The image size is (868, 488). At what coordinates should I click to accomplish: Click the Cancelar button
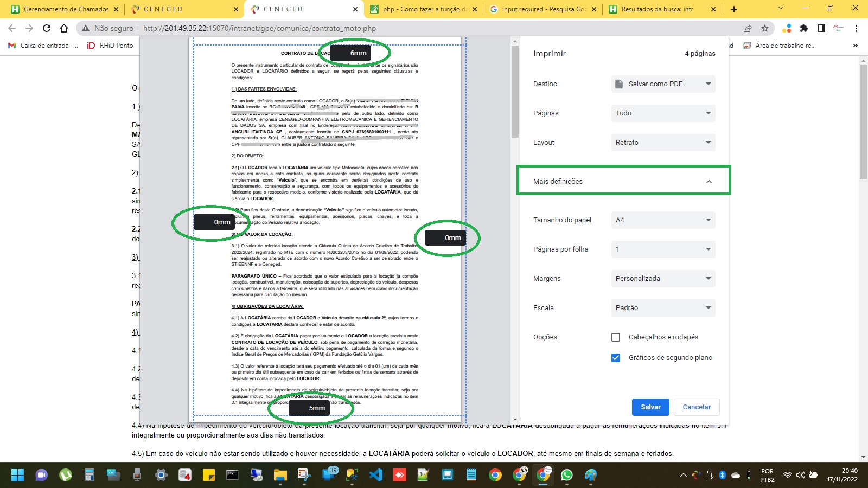tap(696, 407)
